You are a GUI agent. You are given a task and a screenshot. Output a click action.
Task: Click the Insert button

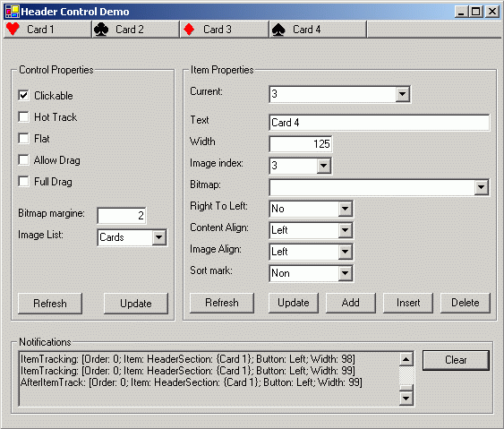pos(408,303)
